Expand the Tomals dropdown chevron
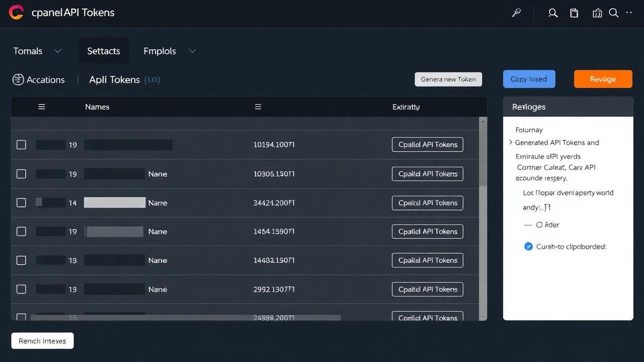The image size is (644, 362). (57, 51)
